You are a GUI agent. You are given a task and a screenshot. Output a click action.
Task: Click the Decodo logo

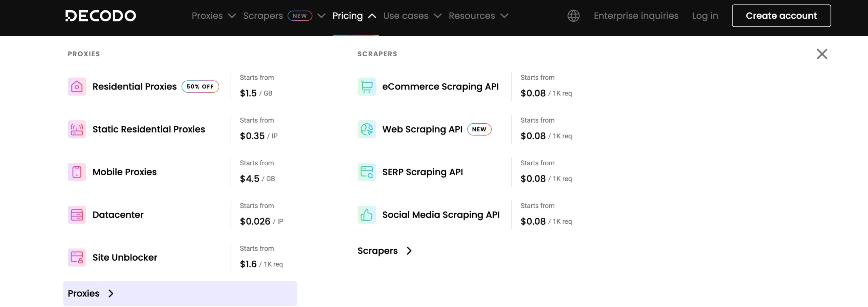click(x=100, y=16)
